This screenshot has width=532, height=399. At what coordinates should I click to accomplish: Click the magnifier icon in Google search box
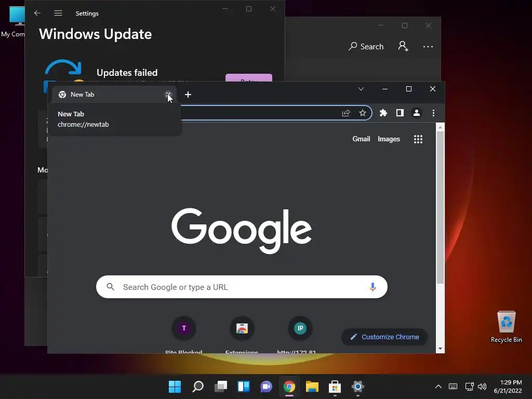click(110, 287)
